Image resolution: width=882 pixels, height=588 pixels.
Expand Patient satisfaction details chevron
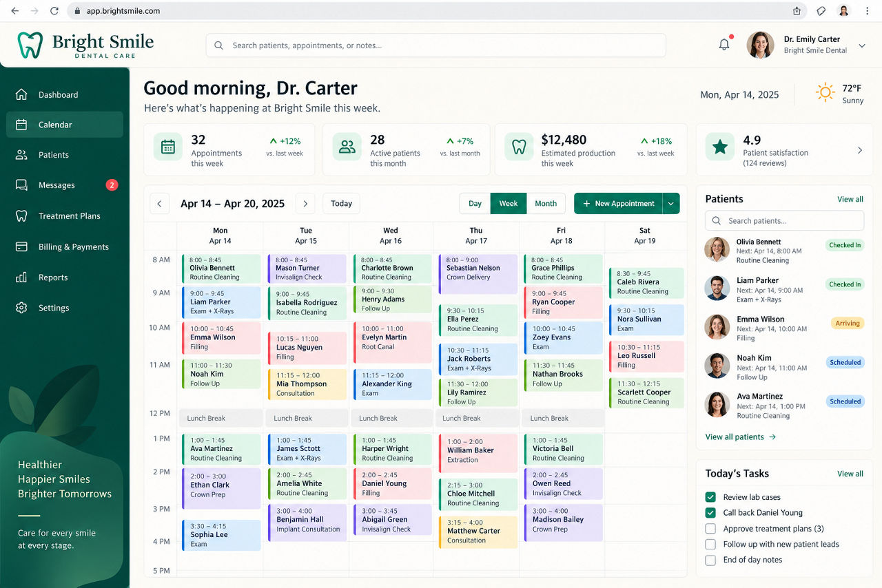(x=859, y=150)
